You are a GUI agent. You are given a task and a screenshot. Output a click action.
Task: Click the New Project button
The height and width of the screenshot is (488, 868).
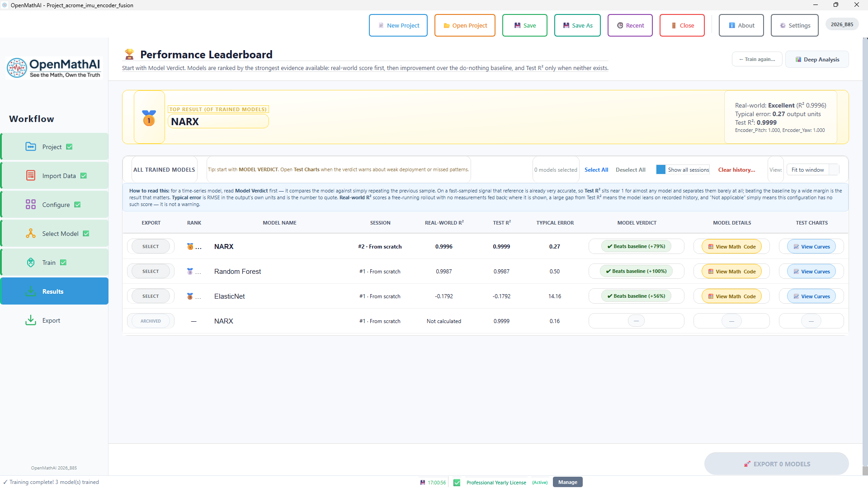click(398, 25)
